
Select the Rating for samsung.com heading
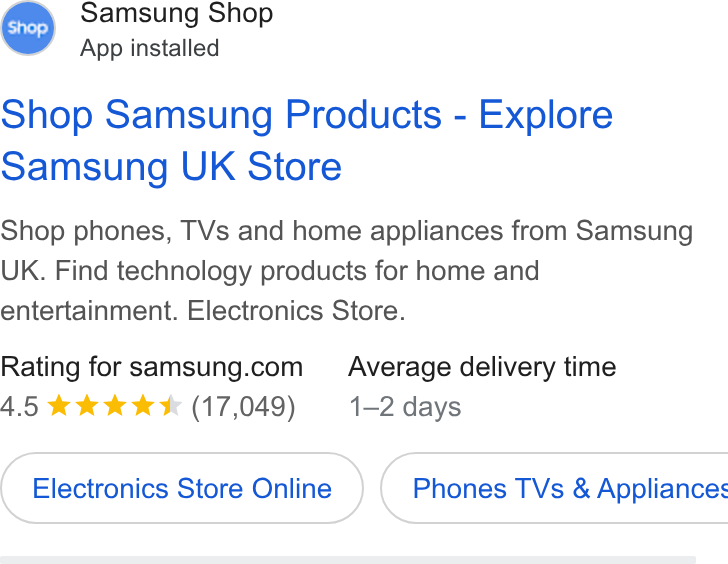(151, 367)
